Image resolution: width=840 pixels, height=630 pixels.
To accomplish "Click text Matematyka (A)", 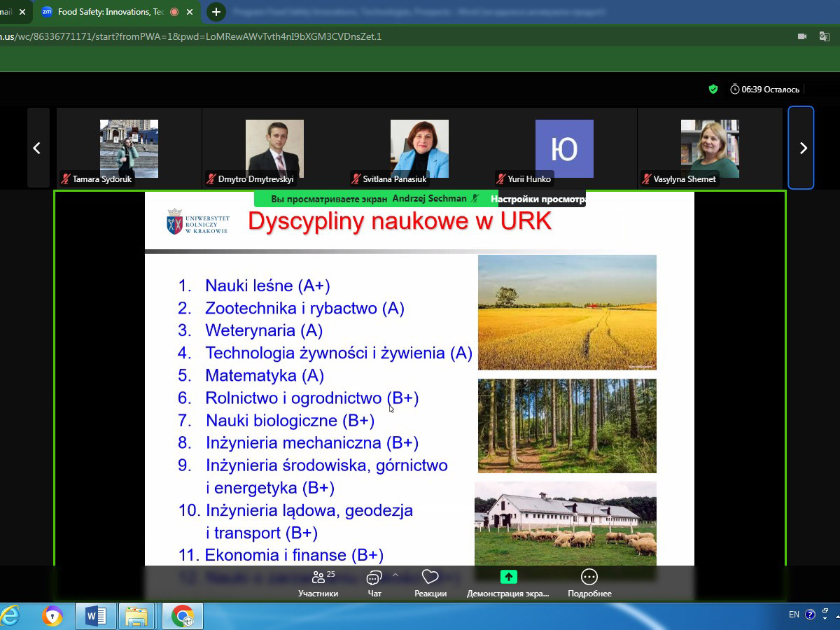I will click(x=265, y=375).
